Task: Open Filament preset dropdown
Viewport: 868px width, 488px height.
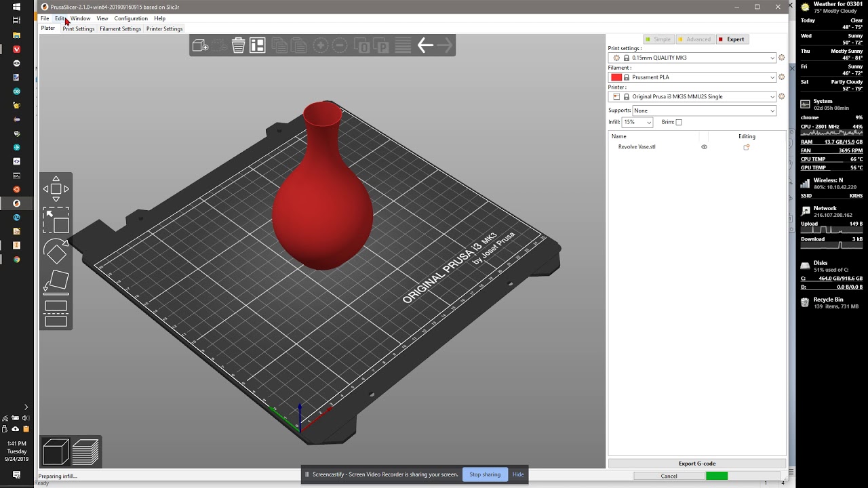Action: [692, 77]
